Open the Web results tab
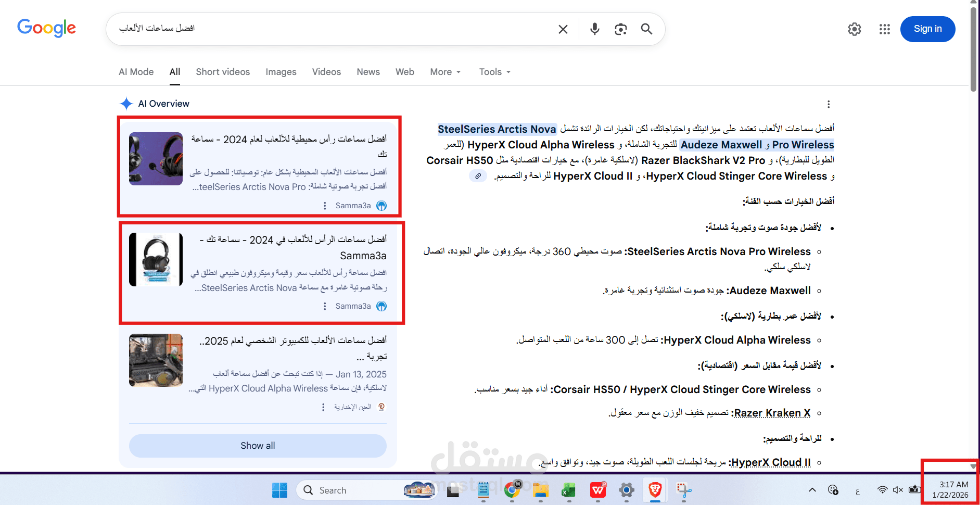Viewport: 980px width, 505px height. 405,72
